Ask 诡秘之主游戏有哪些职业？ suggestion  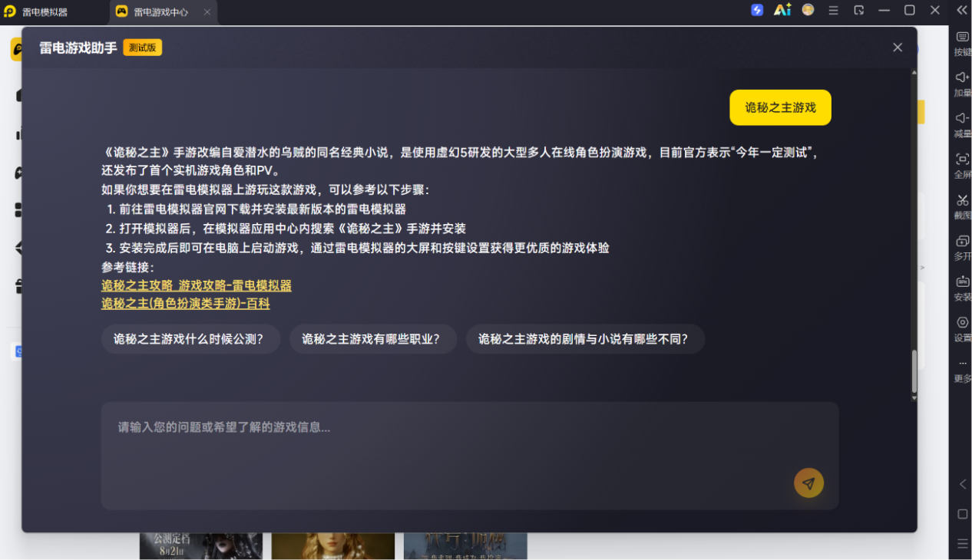coord(373,339)
